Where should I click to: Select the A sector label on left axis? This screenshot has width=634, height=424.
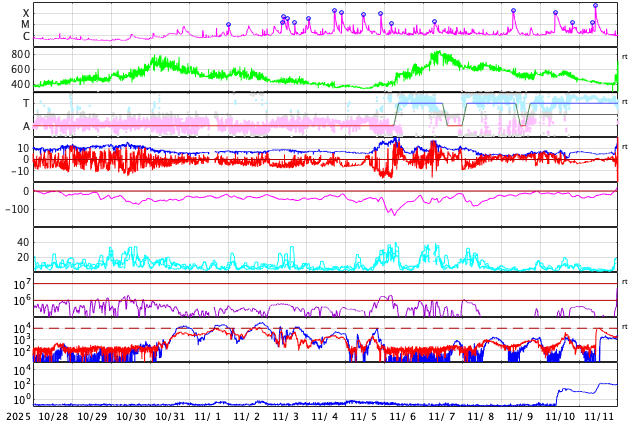pyautogui.click(x=26, y=126)
